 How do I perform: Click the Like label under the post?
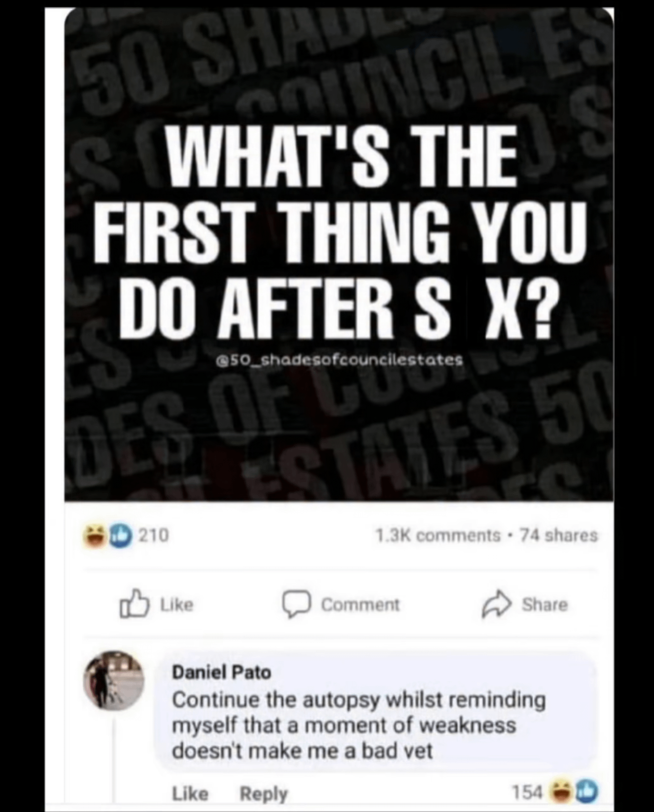click(177, 605)
